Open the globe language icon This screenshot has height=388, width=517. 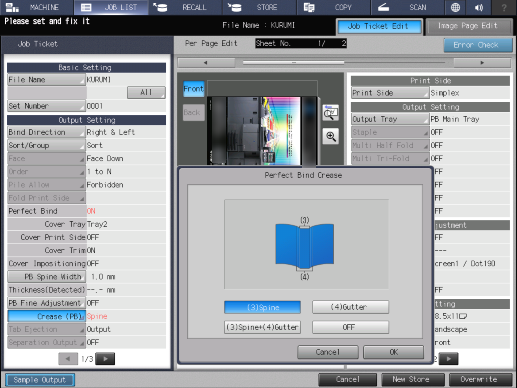tap(455, 7)
